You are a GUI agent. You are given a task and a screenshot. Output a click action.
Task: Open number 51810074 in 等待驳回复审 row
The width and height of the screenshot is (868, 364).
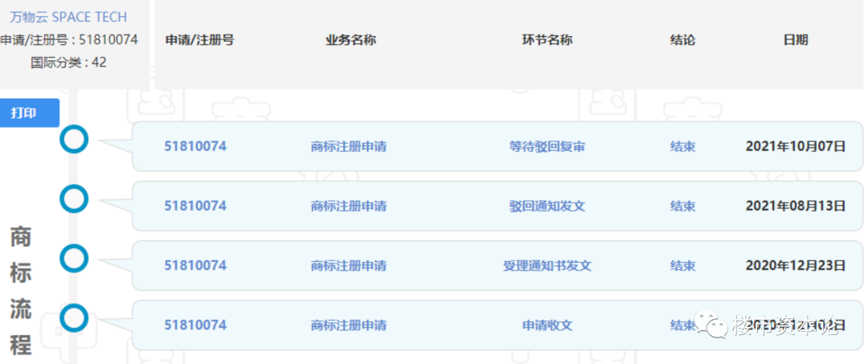[x=195, y=146]
